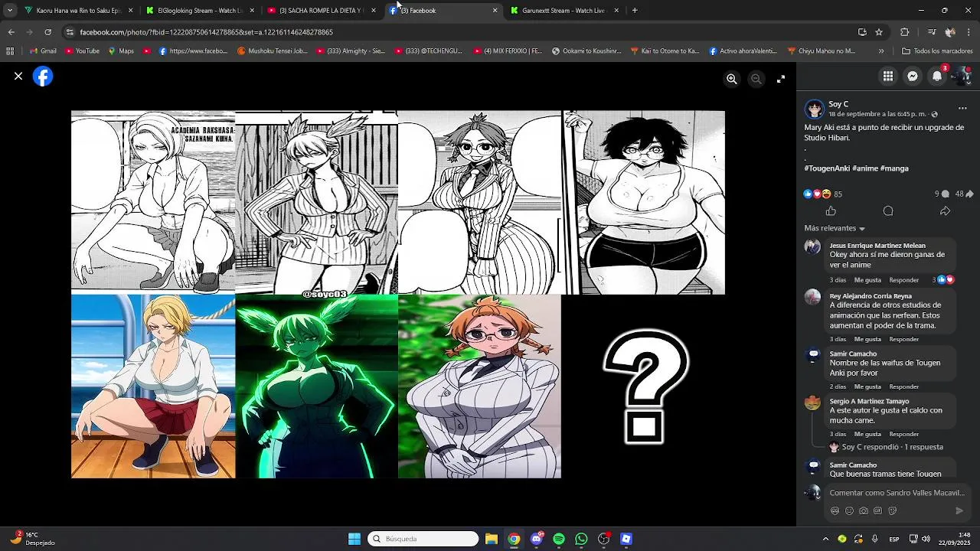Open Messenger chats
The width and height of the screenshot is (980, 551).
coord(913,76)
